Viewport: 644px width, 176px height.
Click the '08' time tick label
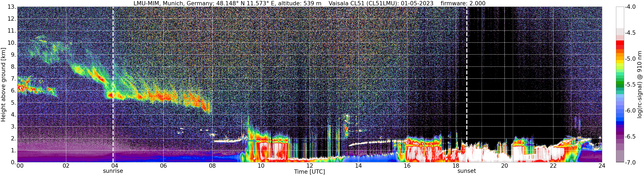click(x=212, y=166)
